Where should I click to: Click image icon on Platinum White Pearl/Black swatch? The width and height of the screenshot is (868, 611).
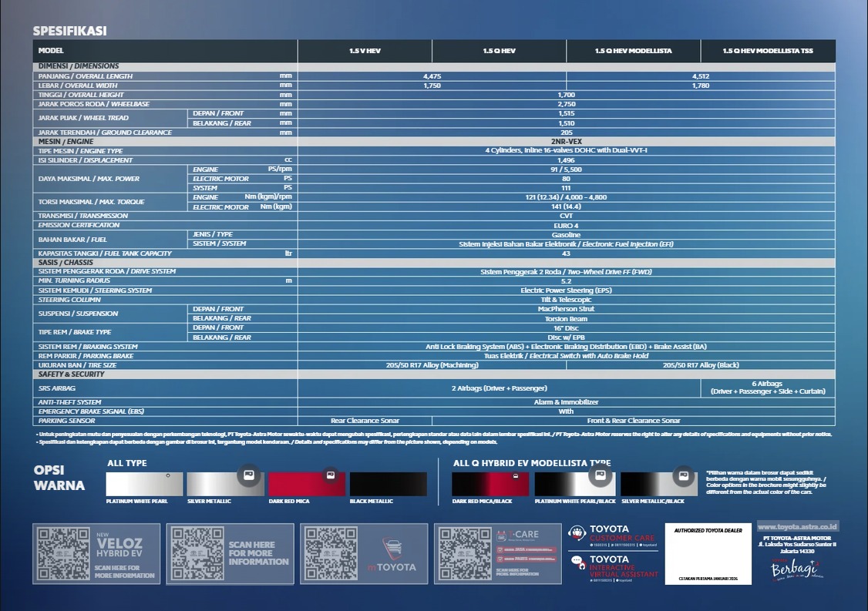click(601, 475)
